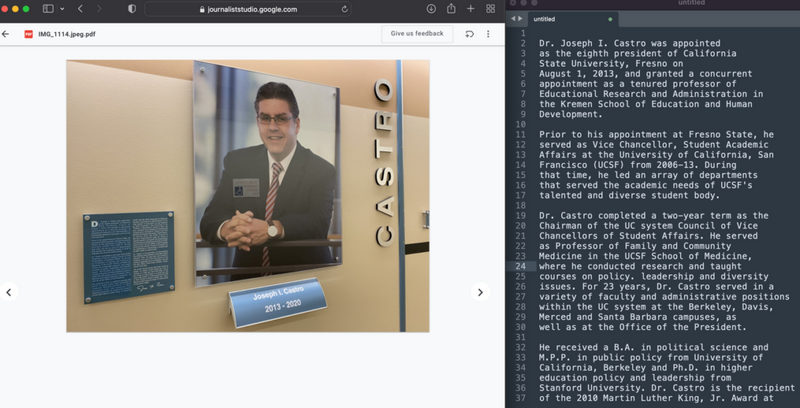Image resolution: width=800 pixels, height=408 pixels.
Task: Click the Safari sidebar toggle icon
Action: pyautogui.click(x=47, y=9)
